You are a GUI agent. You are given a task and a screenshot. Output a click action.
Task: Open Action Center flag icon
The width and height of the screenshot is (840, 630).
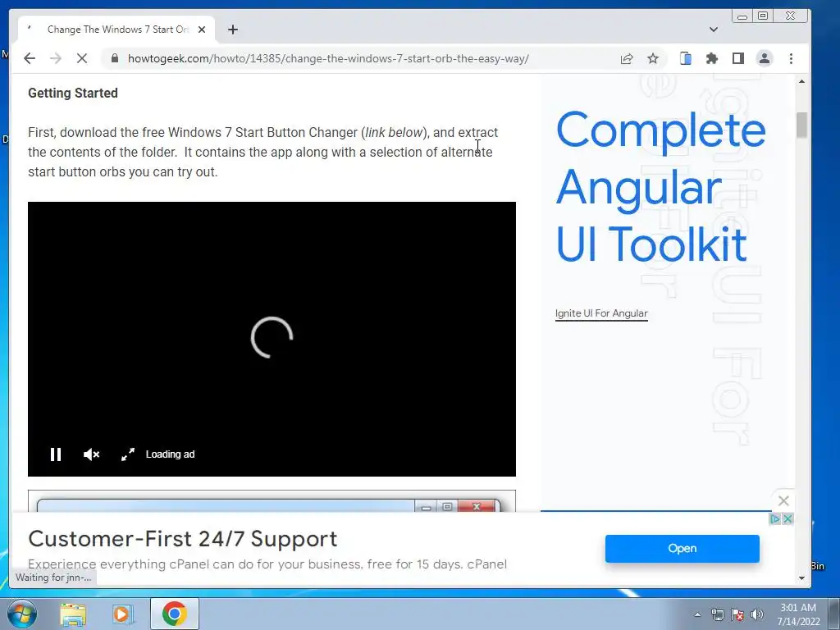(737, 615)
